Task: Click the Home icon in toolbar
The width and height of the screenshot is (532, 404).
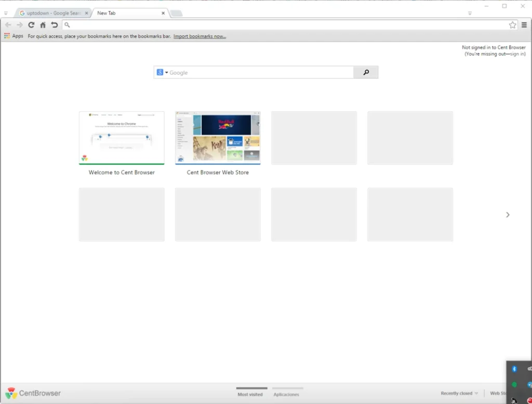Action: click(x=43, y=25)
